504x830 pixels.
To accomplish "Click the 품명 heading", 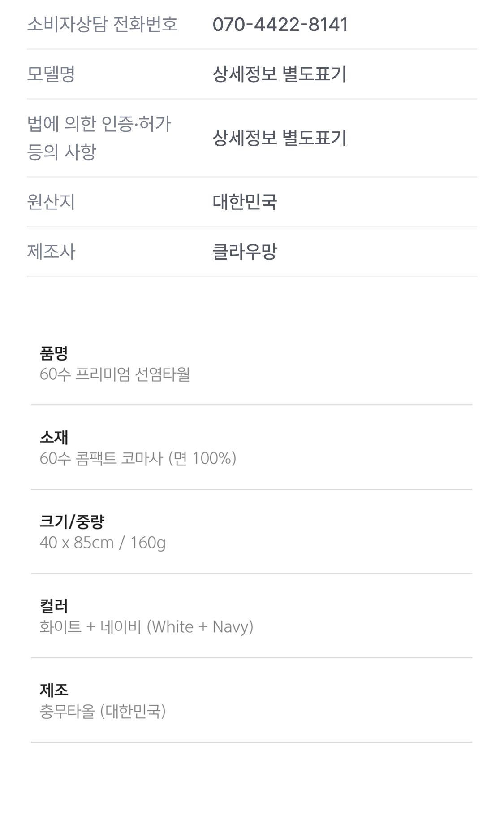I will coord(54,353).
